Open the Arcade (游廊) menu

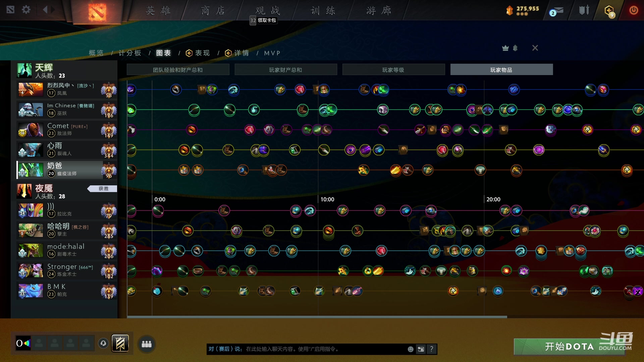click(x=379, y=11)
